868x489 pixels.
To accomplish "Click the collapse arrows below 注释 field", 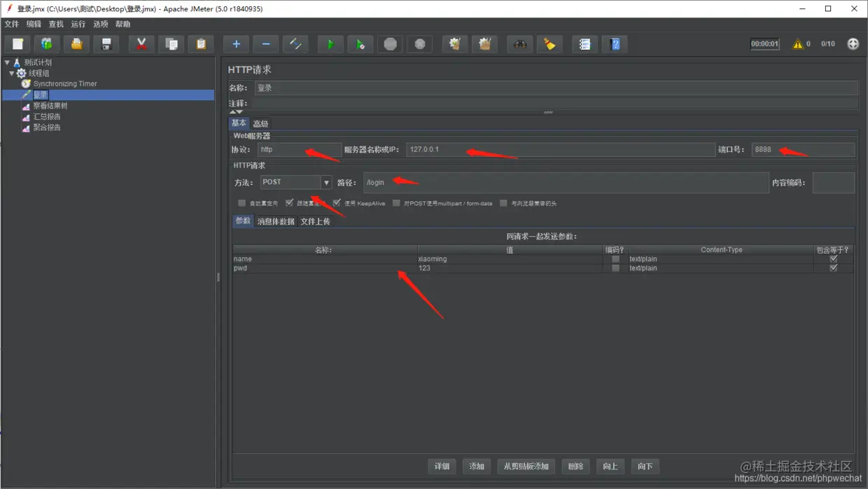I will click(x=236, y=111).
